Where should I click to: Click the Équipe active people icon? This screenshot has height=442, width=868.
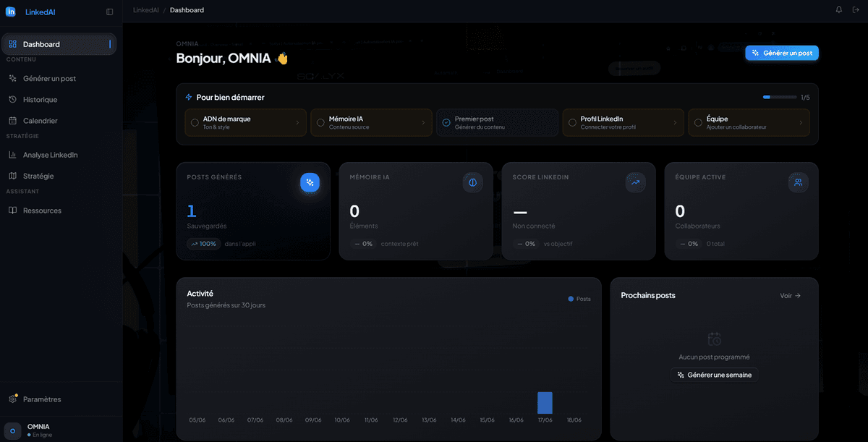click(798, 182)
